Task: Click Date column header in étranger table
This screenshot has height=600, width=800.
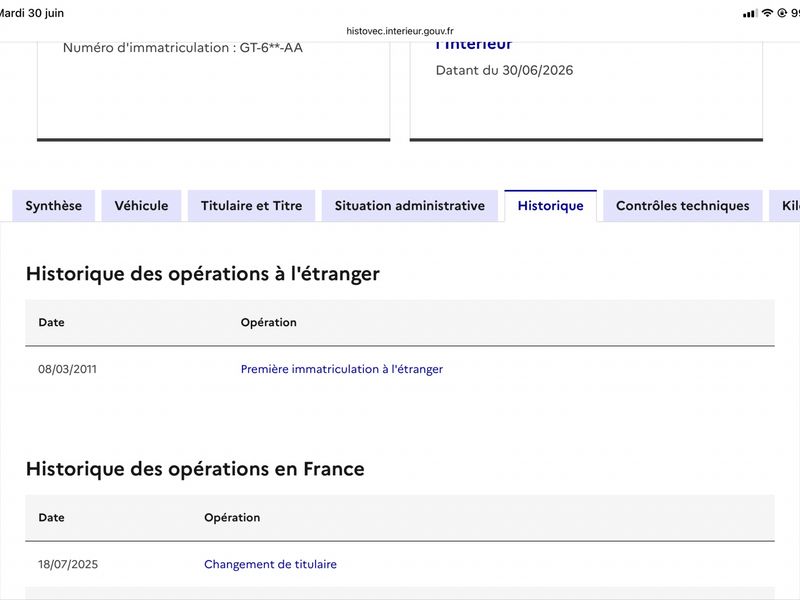Action: [52, 322]
